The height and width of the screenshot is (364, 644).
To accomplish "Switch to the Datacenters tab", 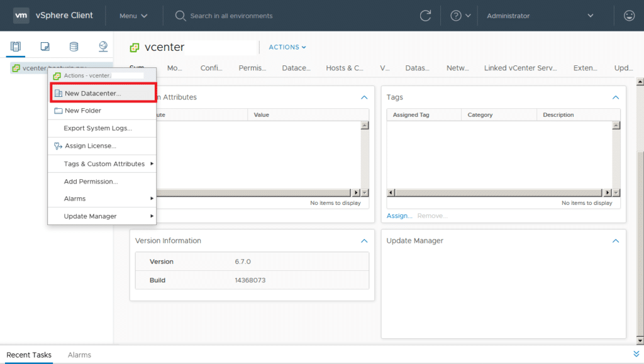I will [x=296, y=68].
